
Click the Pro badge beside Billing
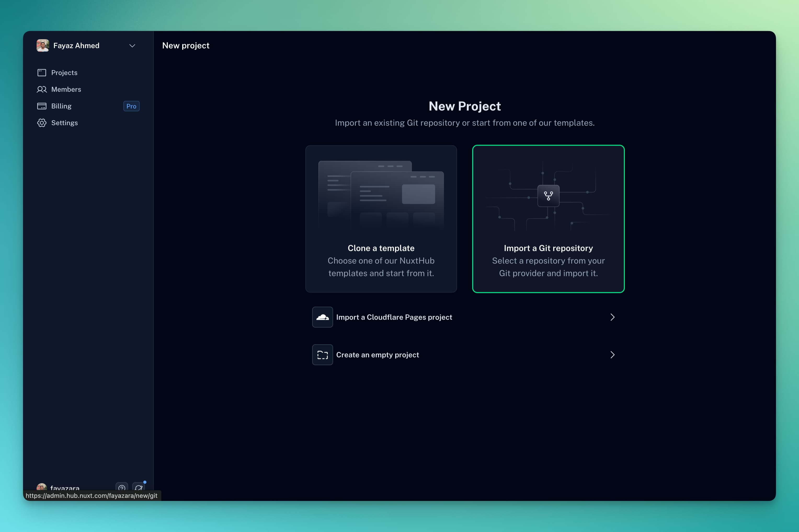(x=131, y=106)
